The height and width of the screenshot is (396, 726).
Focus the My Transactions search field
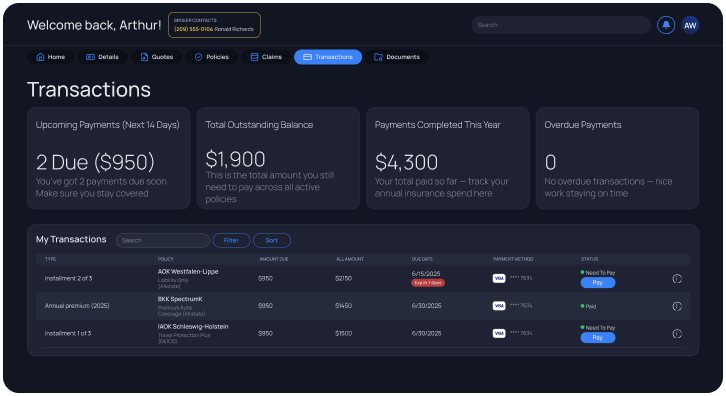click(163, 240)
